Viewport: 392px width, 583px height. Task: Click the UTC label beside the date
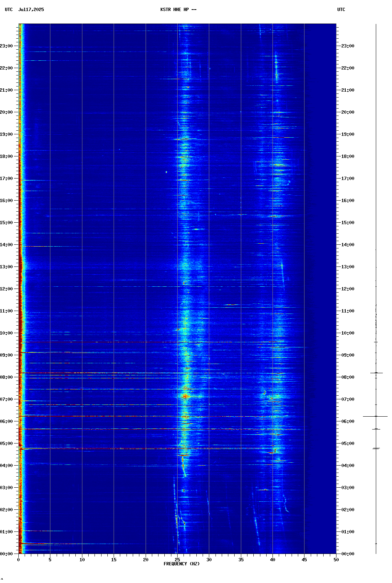click(9, 10)
